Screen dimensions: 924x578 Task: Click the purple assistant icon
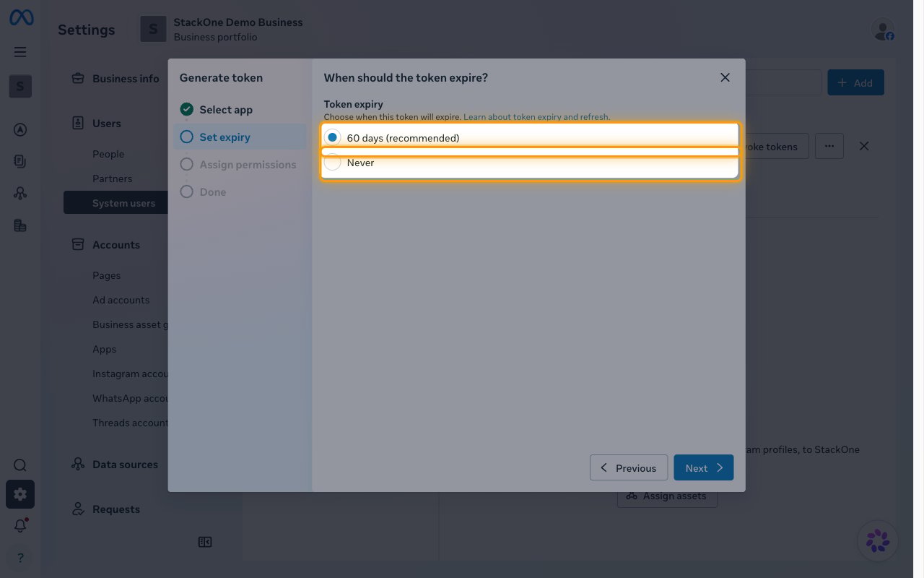878,540
